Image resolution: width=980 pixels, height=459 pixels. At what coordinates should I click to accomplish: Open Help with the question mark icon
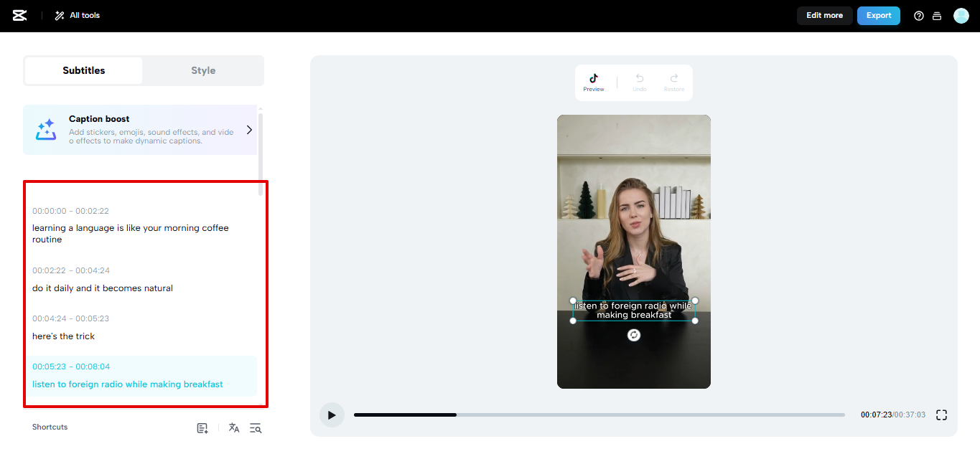pyautogui.click(x=919, y=15)
